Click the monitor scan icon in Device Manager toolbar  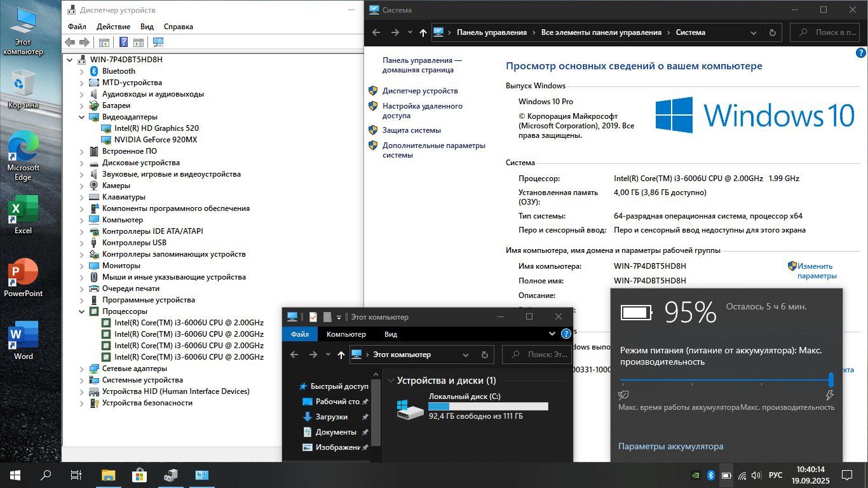[158, 42]
